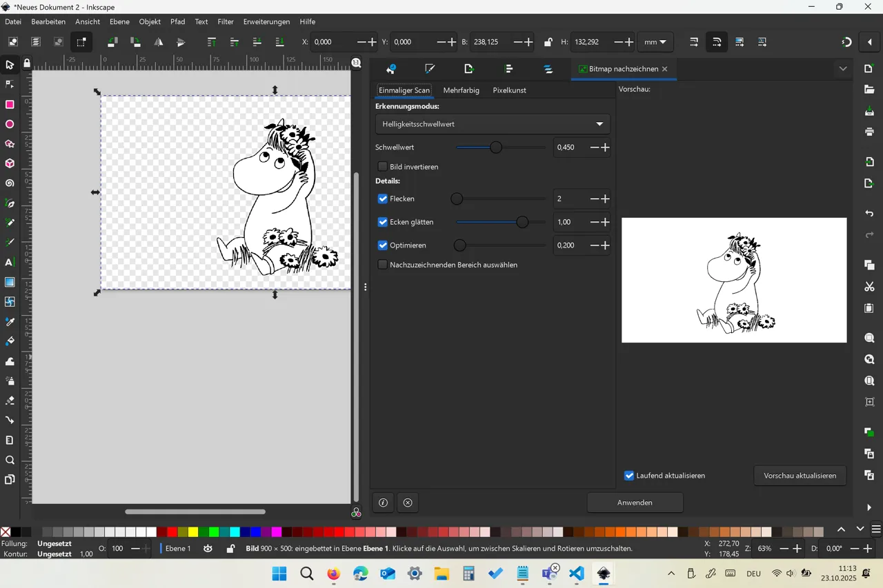This screenshot has width=883, height=588.
Task: Enable the Bild invertieren checkbox
Action: pos(383,166)
